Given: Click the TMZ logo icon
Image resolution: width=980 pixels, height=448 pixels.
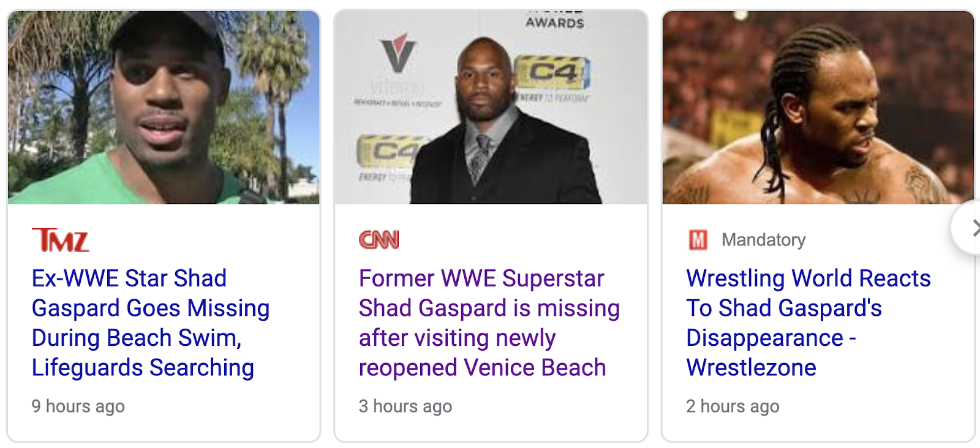Looking at the screenshot, I should 60,240.
